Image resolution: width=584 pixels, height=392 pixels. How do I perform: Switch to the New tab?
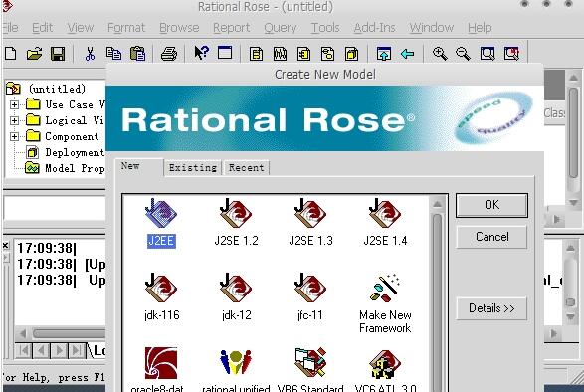(138, 166)
